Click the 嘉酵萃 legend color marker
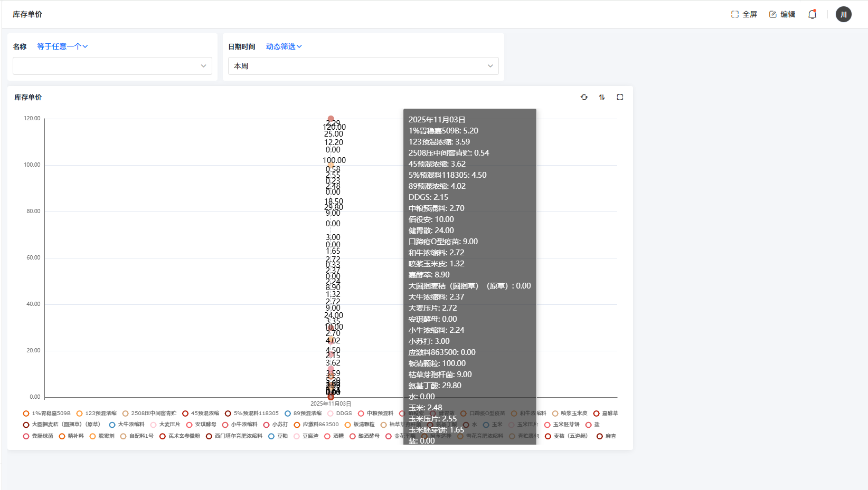 pyautogui.click(x=596, y=414)
